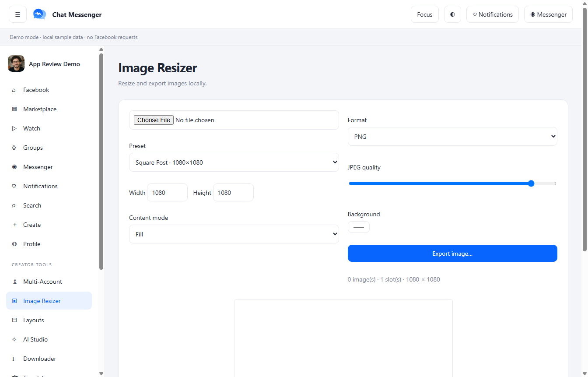Open AI Studio label in sidebar
Viewport: 588px width, 377px height.
(x=35, y=339)
